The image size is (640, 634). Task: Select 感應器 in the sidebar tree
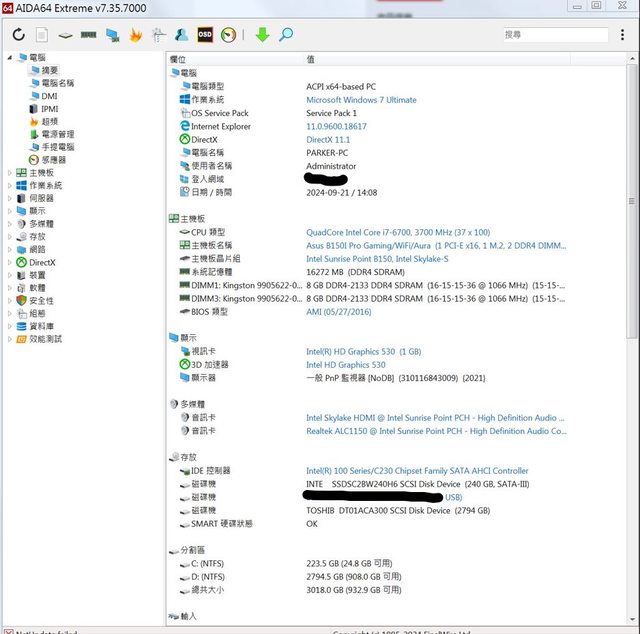pos(54,160)
